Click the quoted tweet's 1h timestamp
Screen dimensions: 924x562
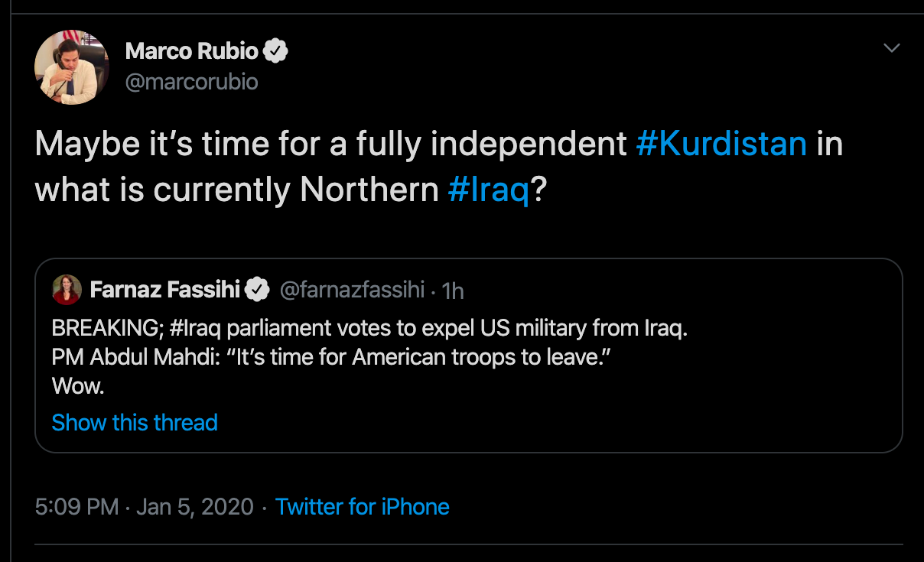tap(453, 291)
